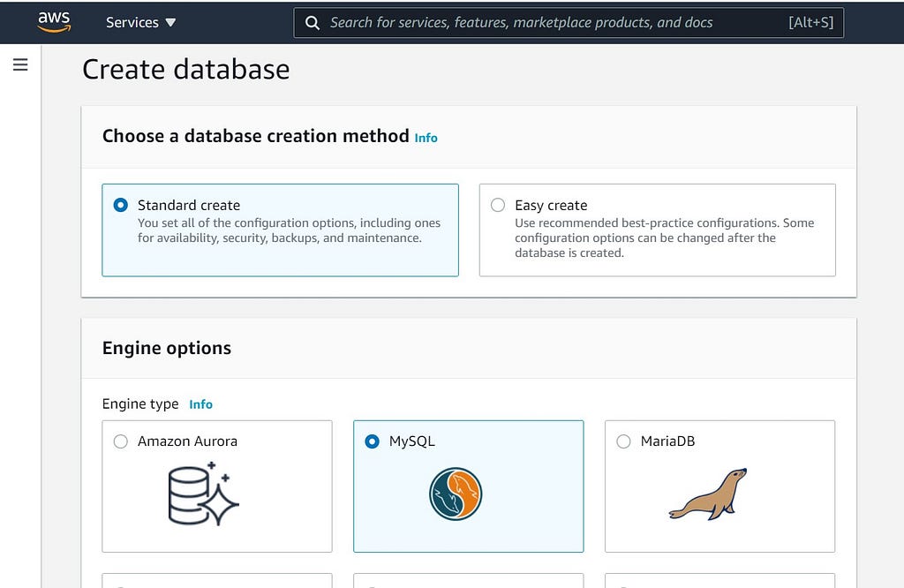Select Easy create radio button

click(x=498, y=205)
